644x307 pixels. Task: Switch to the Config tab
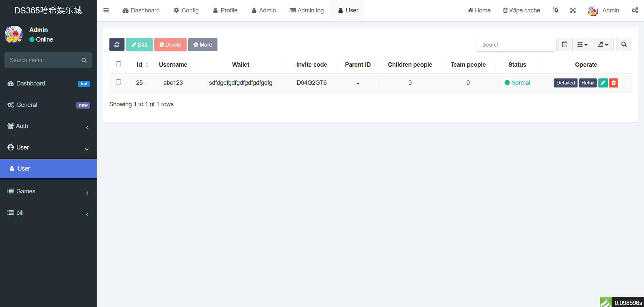click(x=186, y=10)
